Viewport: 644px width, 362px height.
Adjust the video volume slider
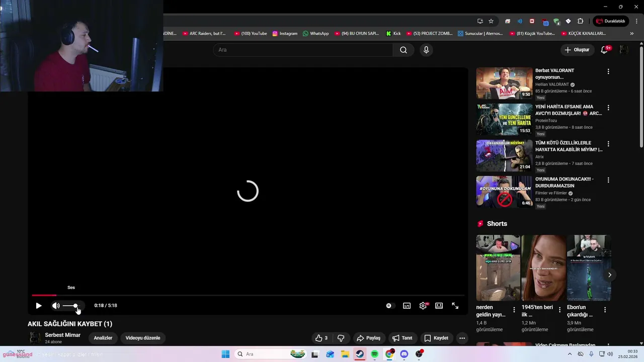70,306
